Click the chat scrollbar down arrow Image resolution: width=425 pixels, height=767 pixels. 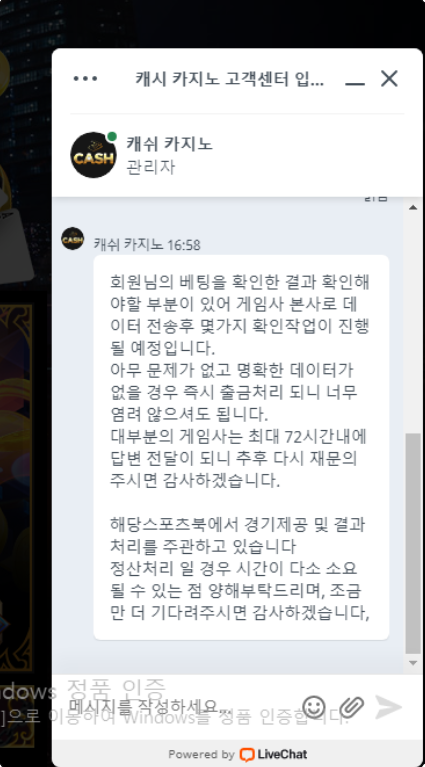(x=413, y=663)
